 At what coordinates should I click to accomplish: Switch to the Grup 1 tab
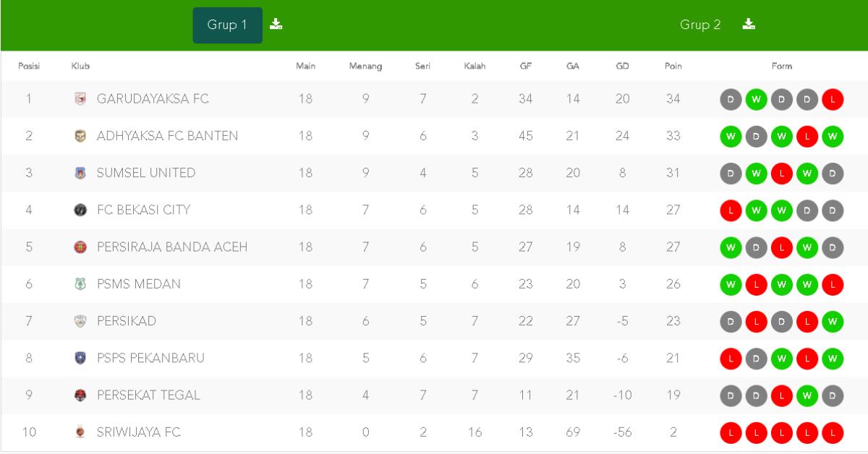(227, 23)
